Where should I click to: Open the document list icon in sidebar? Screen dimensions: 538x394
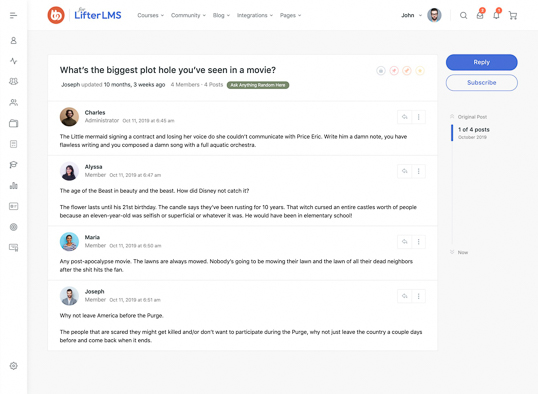coord(13,144)
